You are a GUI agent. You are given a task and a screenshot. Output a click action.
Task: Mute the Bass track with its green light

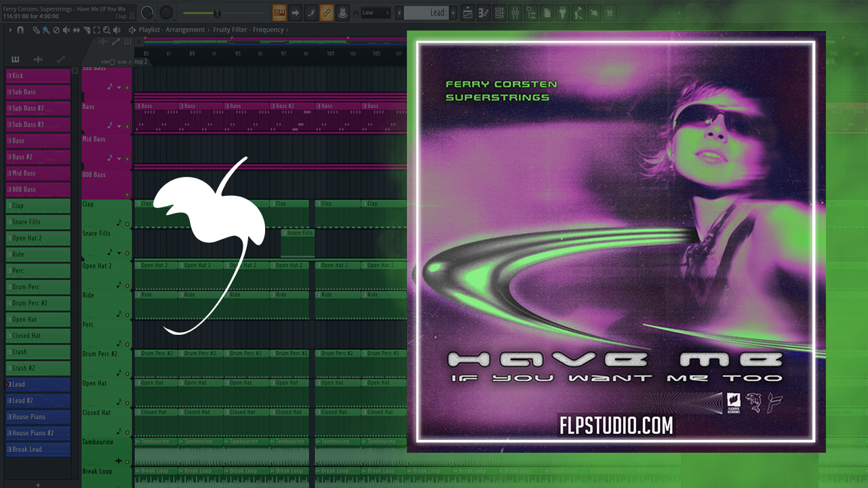(127, 126)
